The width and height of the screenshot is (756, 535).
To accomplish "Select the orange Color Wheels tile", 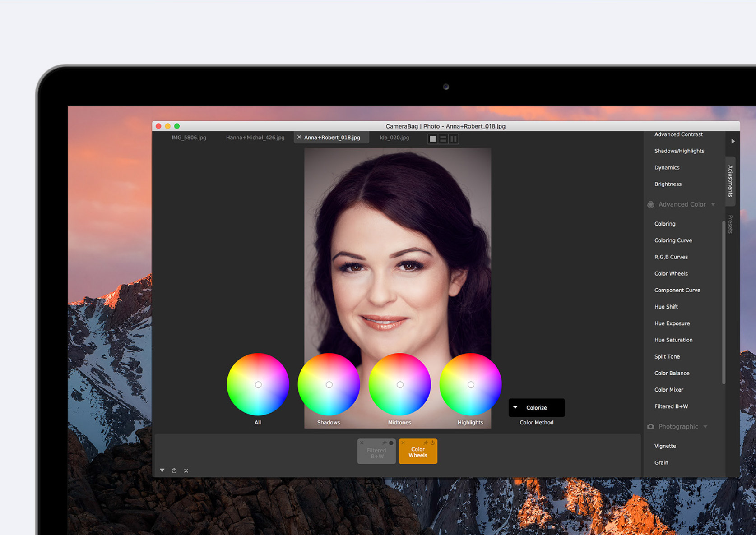I will click(x=418, y=452).
